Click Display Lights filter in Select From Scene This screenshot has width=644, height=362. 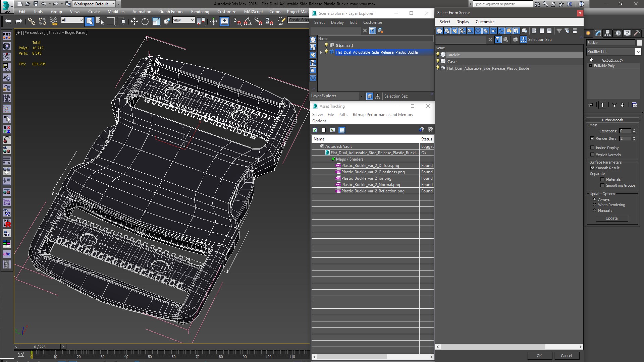click(455, 31)
